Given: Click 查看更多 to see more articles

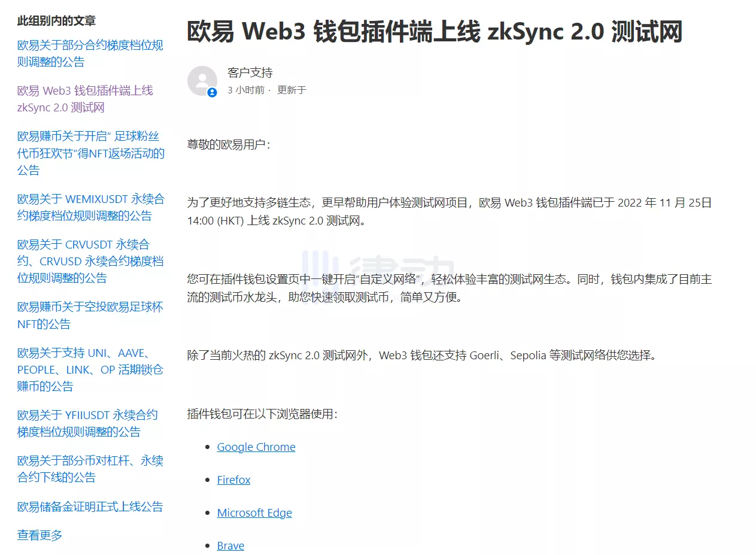Looking at the screenshot, I should 40,535.
